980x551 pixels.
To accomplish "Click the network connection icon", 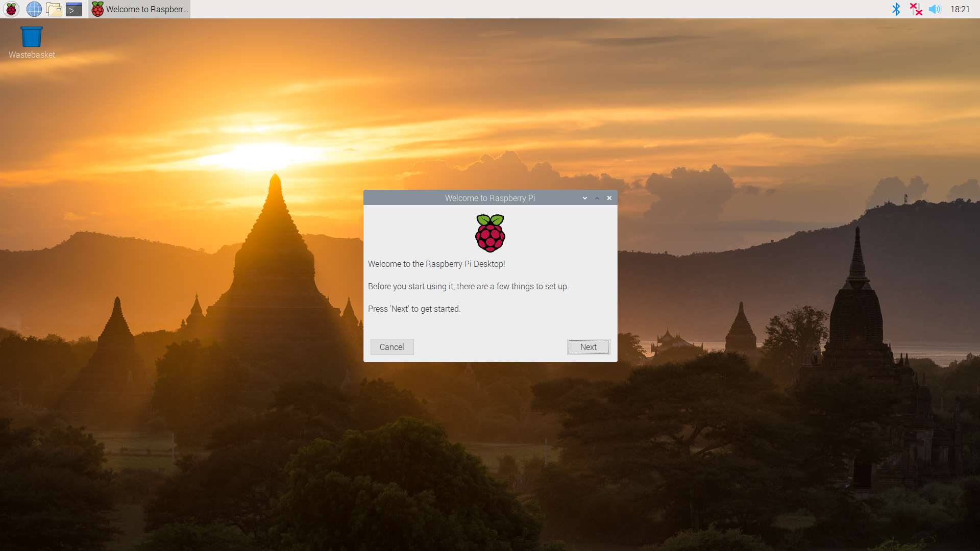I will click(917, 9).
